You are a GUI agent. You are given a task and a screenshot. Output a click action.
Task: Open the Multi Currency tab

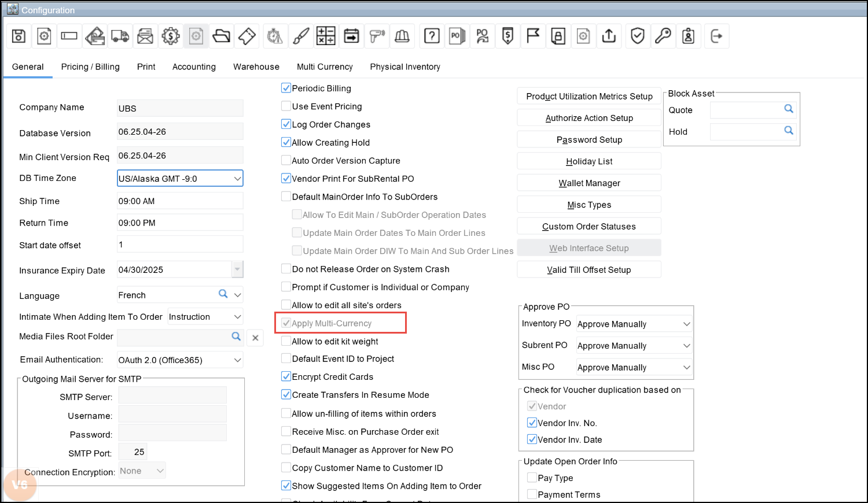tap(325, 67)
